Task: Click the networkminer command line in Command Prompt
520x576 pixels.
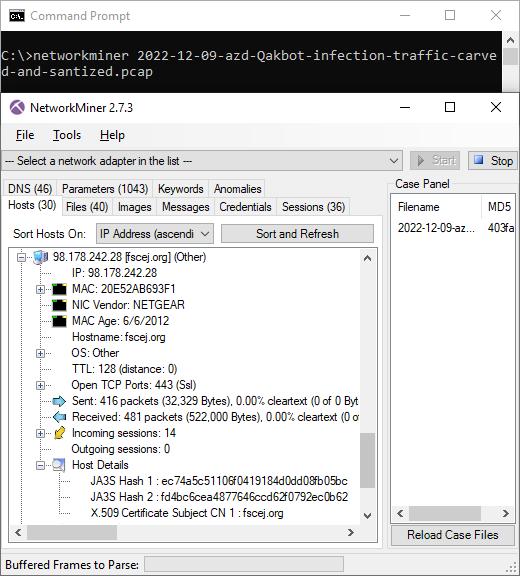Action: click(x=249, y=64)
